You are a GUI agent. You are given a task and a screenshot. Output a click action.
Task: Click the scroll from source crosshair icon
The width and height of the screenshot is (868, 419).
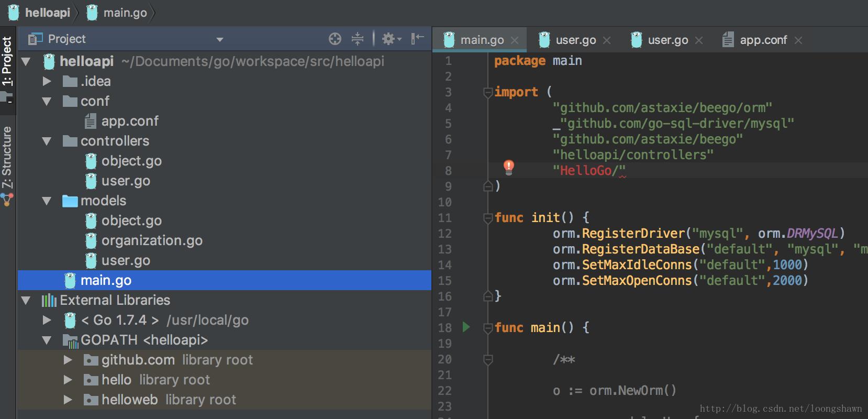click(335, 39)
